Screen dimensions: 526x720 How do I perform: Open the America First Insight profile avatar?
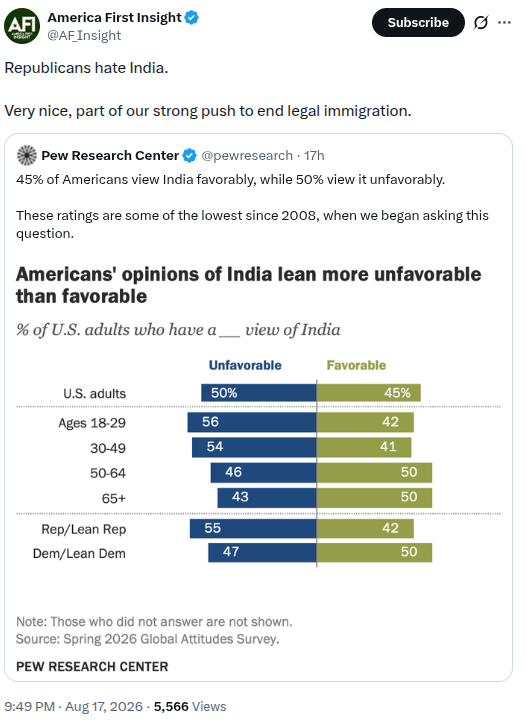tap(22, 26)
